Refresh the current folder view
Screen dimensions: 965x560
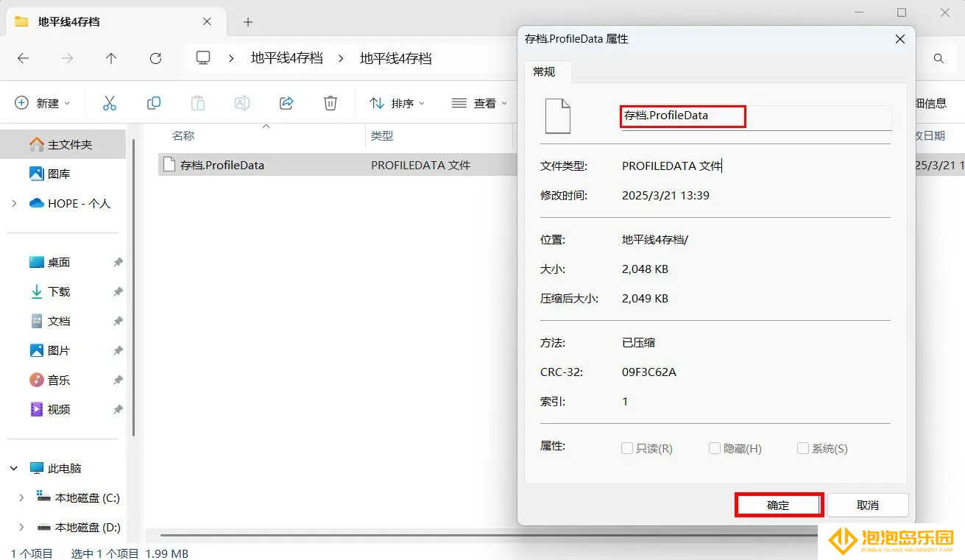point(155,58)
